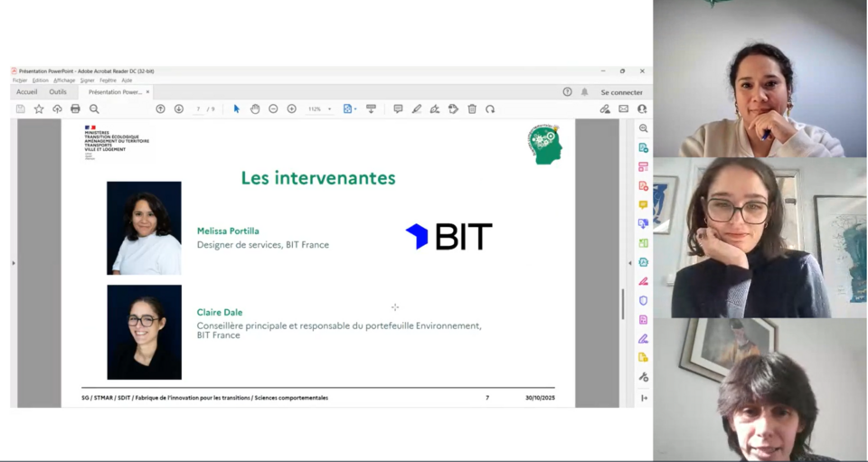This screenshot has width=868, height=462.
Task: Select the Hand pan tool
Action: [x=255, y=108]
